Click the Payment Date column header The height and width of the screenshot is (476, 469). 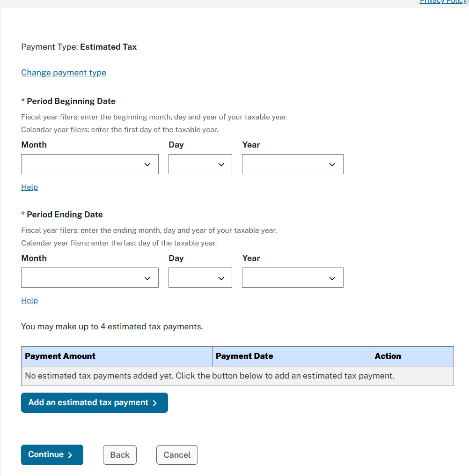coord(244,356)
